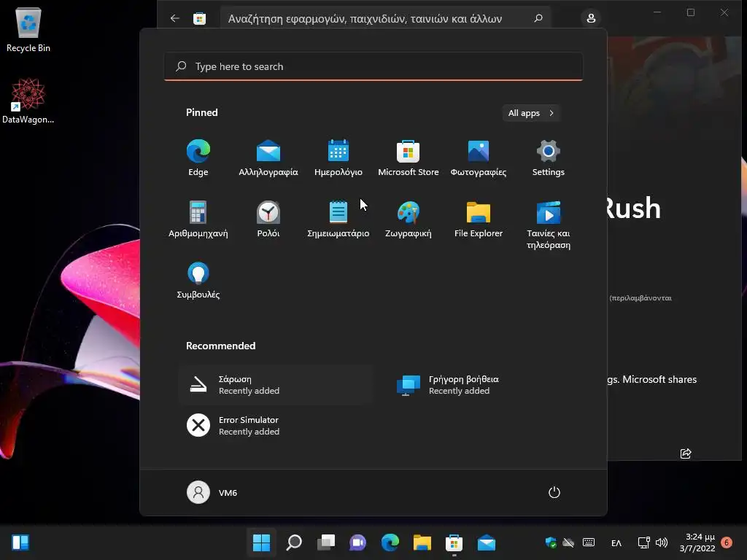
Task: Open recommended item Γρήγορη βοήθεια
Action: 486,385
